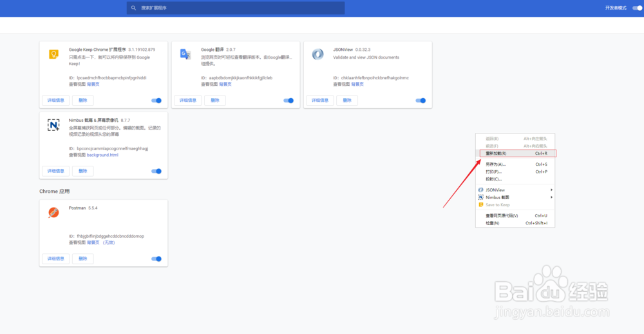
Task: Open Postman 背景页 (无效) link
Action: tap(101, 242)
